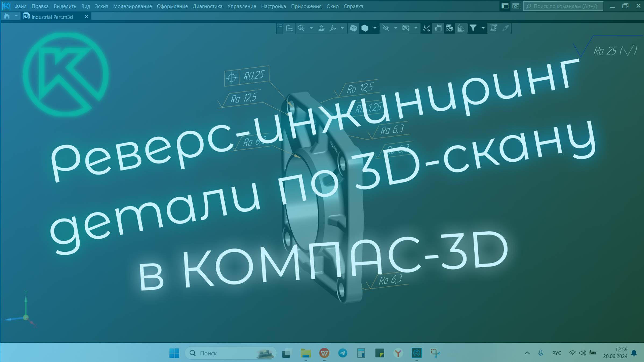Image resolution: width=644 pixels, height=362 pixels.
Task: Open the Моделирование menu
Action: [132, 6]
